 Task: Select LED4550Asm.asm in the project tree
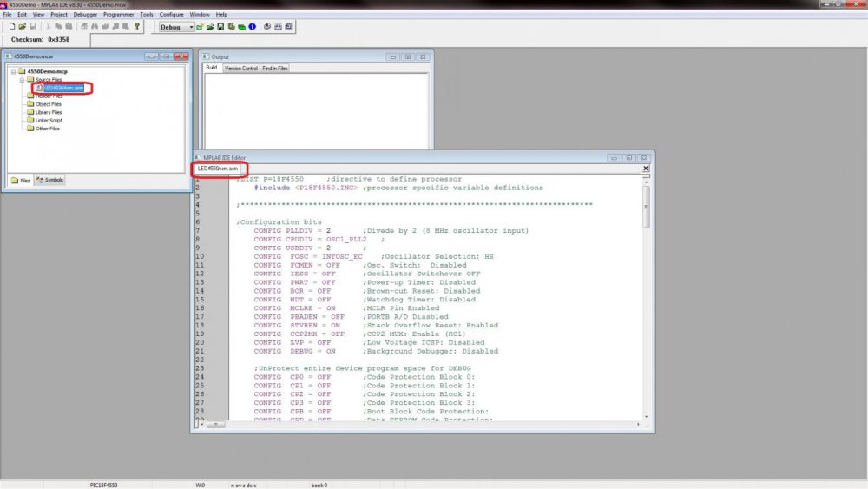[x=63, y=88]
